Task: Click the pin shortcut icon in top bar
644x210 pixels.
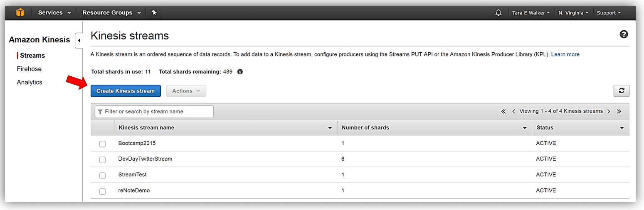Action: 154,13
